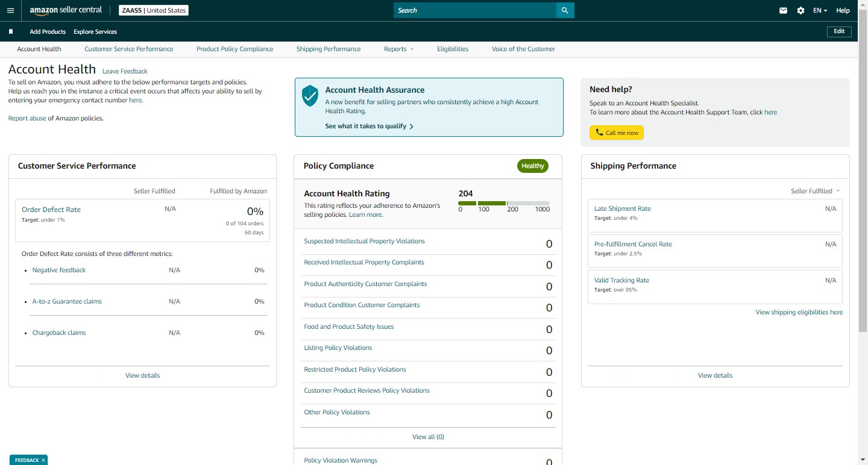Open Product Authenticity Customer Complaints
This screenshot has height=465, width=868.
365,284
